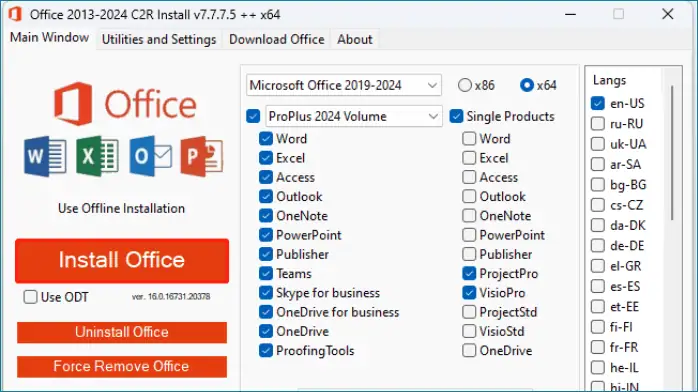The image size is (698, 392).
Task: Check the ru-RU language
Action: (597, 124)
